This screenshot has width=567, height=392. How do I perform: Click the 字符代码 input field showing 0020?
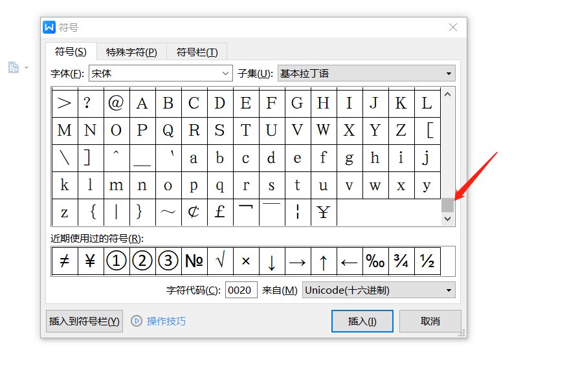(x=241, y=290)
